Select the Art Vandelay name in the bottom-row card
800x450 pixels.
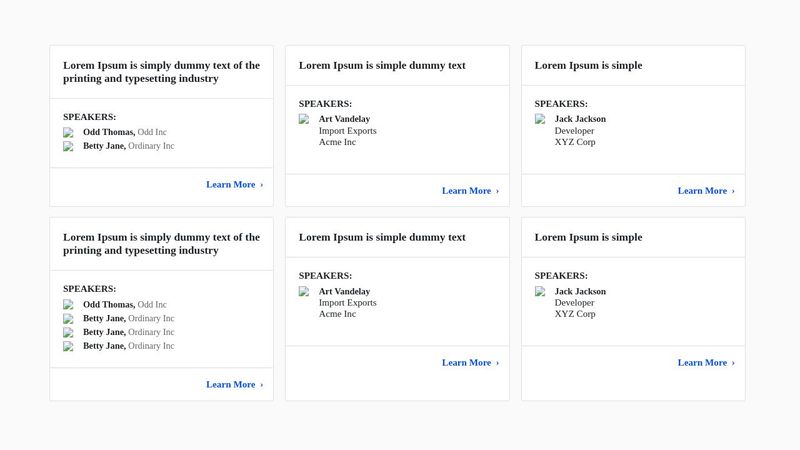[344, 292]
